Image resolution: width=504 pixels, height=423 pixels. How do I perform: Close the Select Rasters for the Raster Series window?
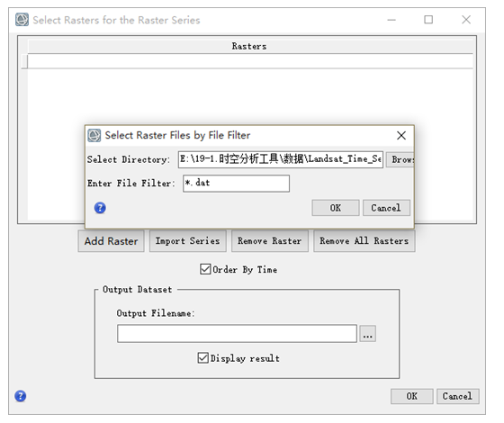pyautogui.click(x=466, y=20)
